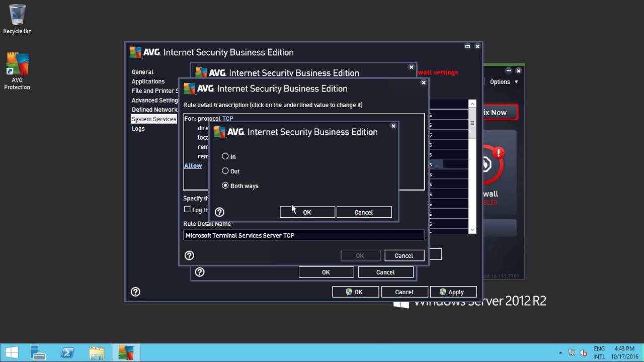This screenshot has width=644, height=362.
Task: Open help in firewall settings window
Action: pyautogui.click(x=135, y=292)
